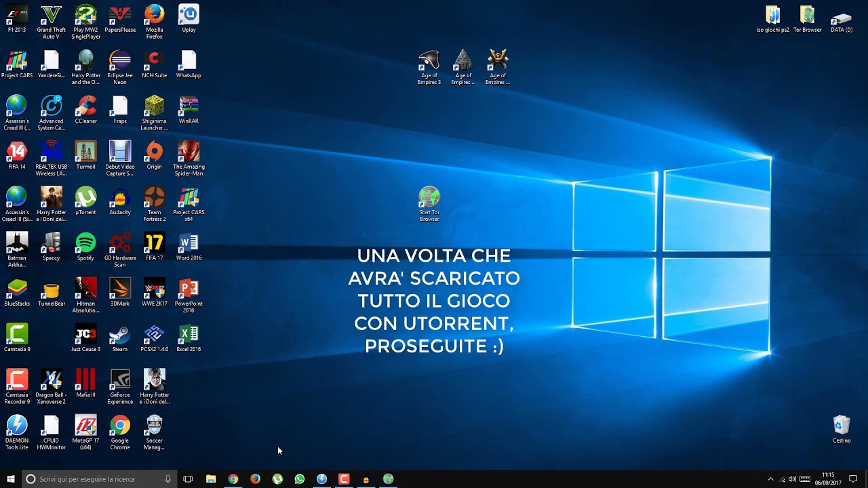Open Mozilla Firefox desktop shortcut
868x488 pixels.
tap(155, 22)
